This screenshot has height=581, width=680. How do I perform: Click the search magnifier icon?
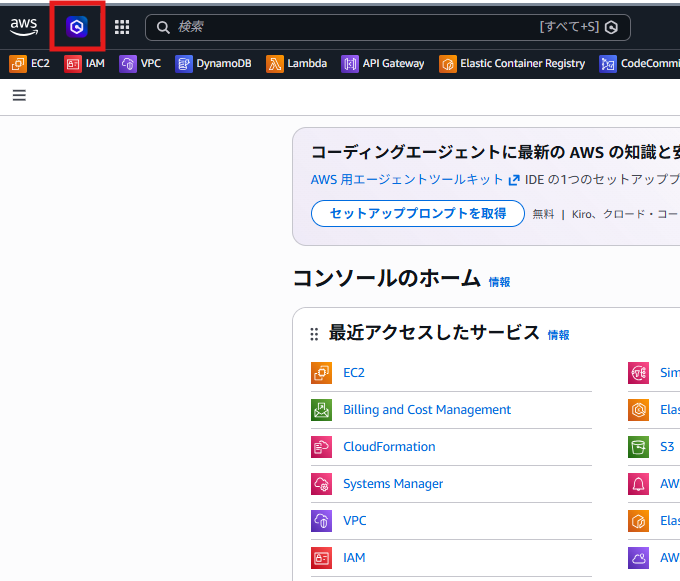coord(163,27)
